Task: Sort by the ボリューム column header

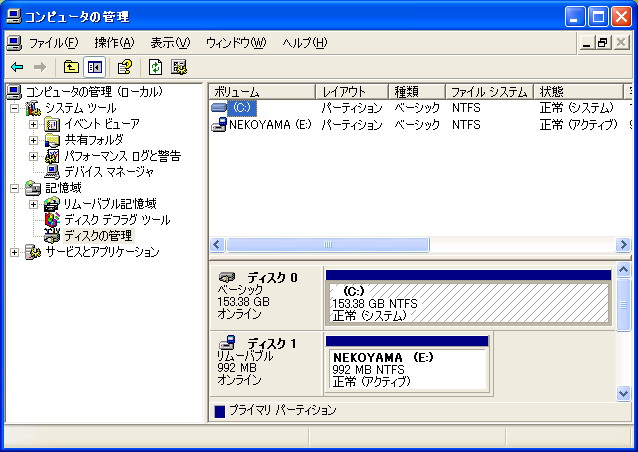Action: 262,92
